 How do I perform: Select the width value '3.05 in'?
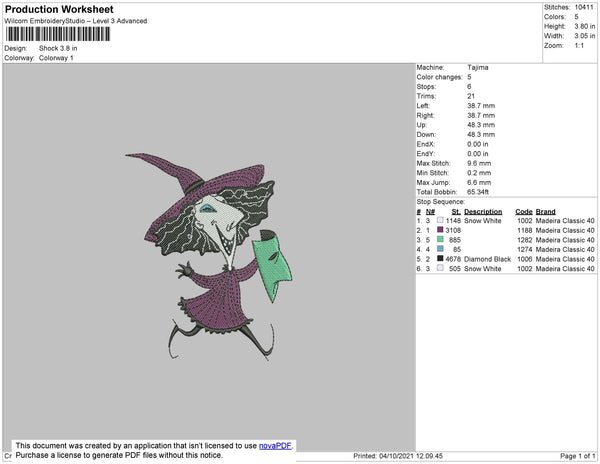(x=585, y=36)
